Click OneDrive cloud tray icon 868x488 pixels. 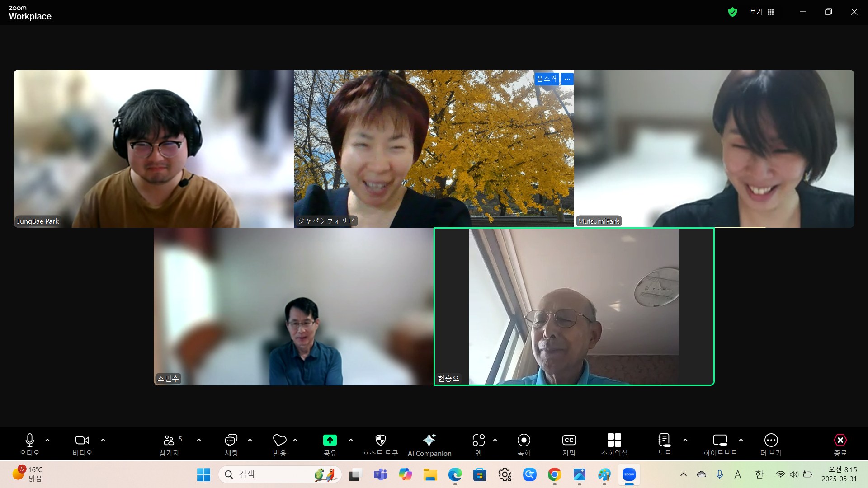702,474
